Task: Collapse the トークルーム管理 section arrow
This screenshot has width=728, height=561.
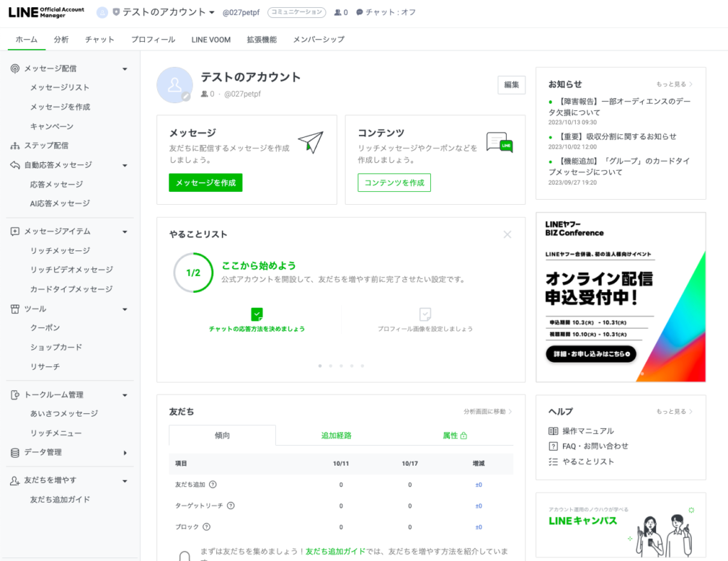Action: point(125,395)
